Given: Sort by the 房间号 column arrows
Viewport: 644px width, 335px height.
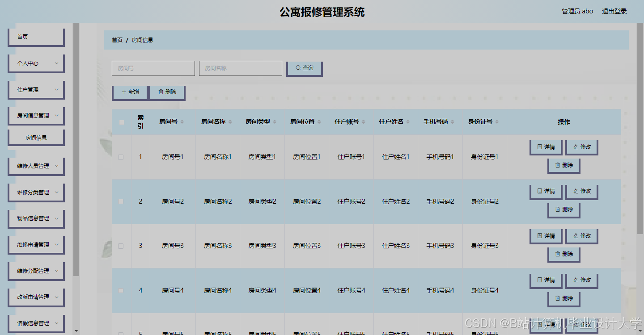Looking at the screenshot, I should [x=182, y=122].
